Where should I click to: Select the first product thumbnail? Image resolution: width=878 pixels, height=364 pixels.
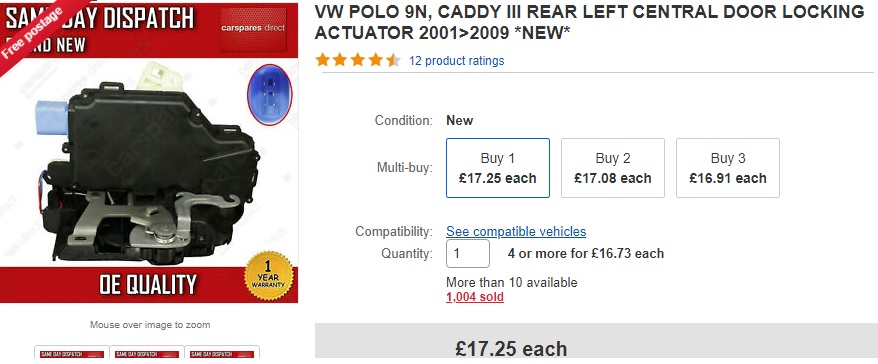coord(72,353)
